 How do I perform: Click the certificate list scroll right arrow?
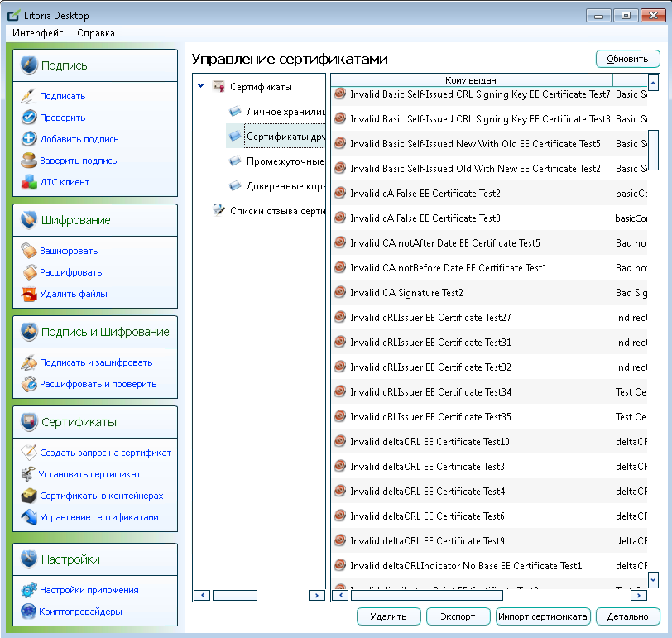(x=639, y=595)
